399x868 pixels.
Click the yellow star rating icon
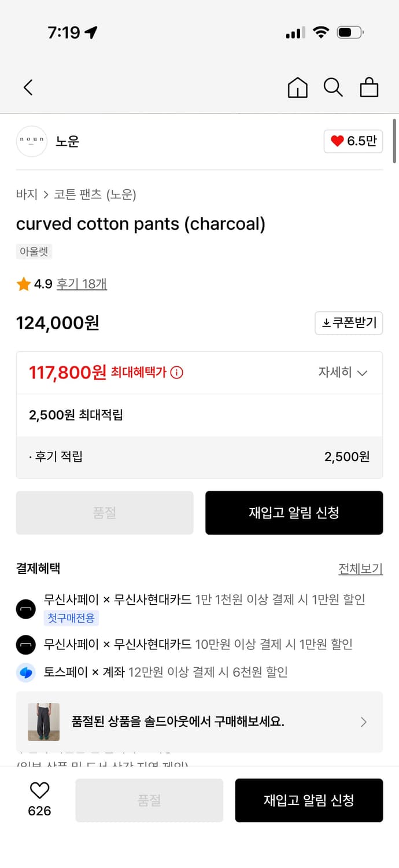point(23,284)
